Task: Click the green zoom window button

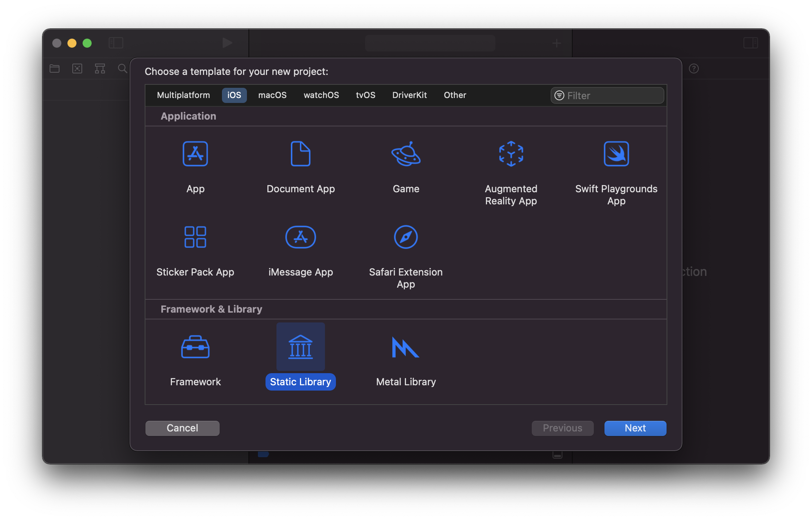Action: (x=87, y=43)
